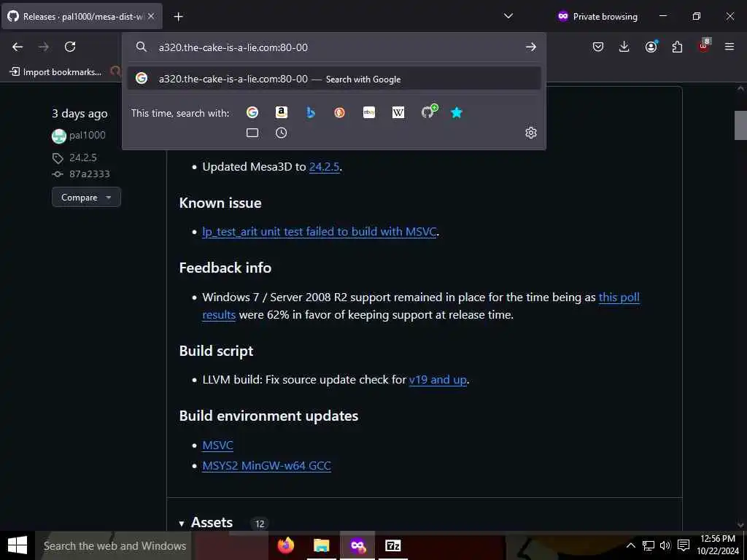Search this time with Wikipedia icon
The width and height of the screenshot is (747, 560).
(398, 112)
